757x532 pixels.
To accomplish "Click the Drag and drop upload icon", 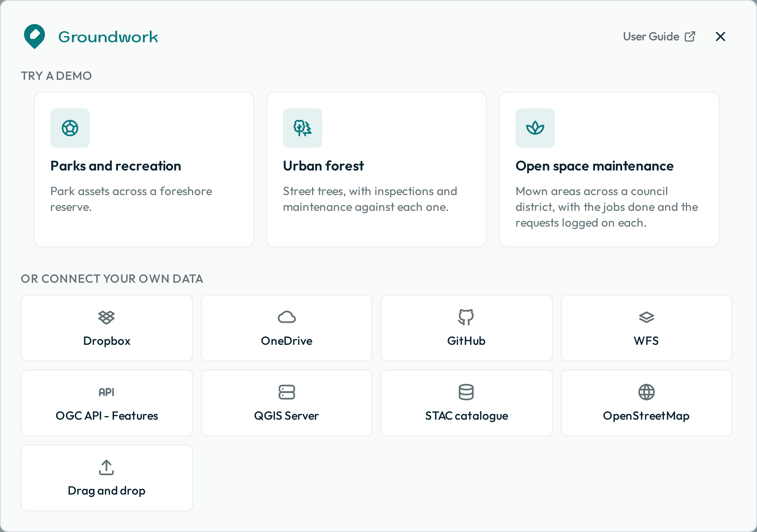I will pyautogui.click(x=106, y=467).
